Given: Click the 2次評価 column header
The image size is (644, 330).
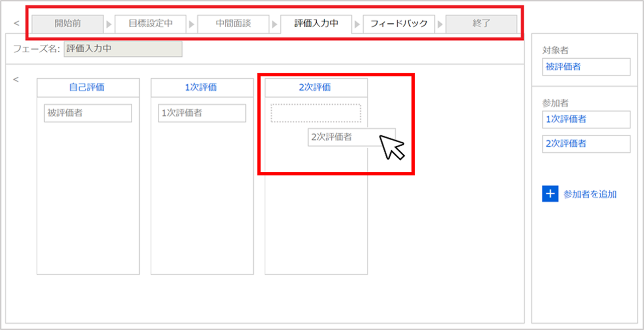Looking at the screenshot, I should pyautogui.click(x=316, y=87).
